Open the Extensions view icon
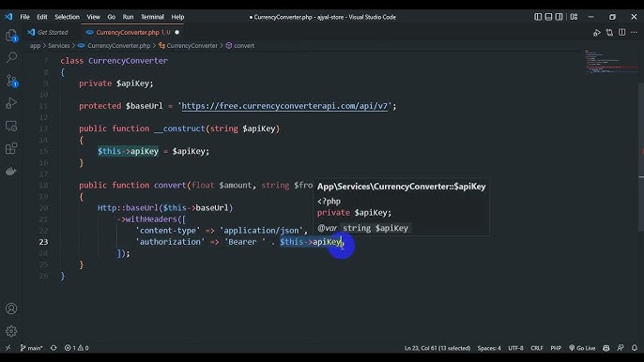This screenshot has height=362, width=644. coord(11,148)
